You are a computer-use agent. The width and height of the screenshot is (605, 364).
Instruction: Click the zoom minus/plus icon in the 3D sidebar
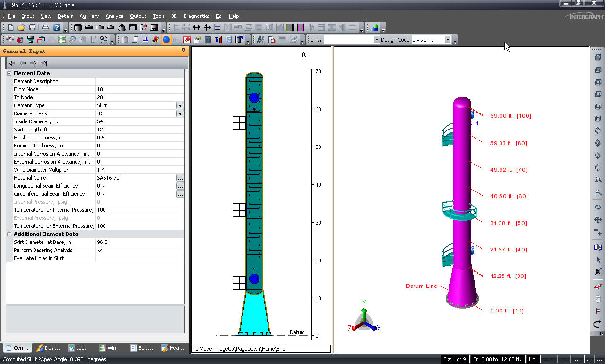[598, 232]
